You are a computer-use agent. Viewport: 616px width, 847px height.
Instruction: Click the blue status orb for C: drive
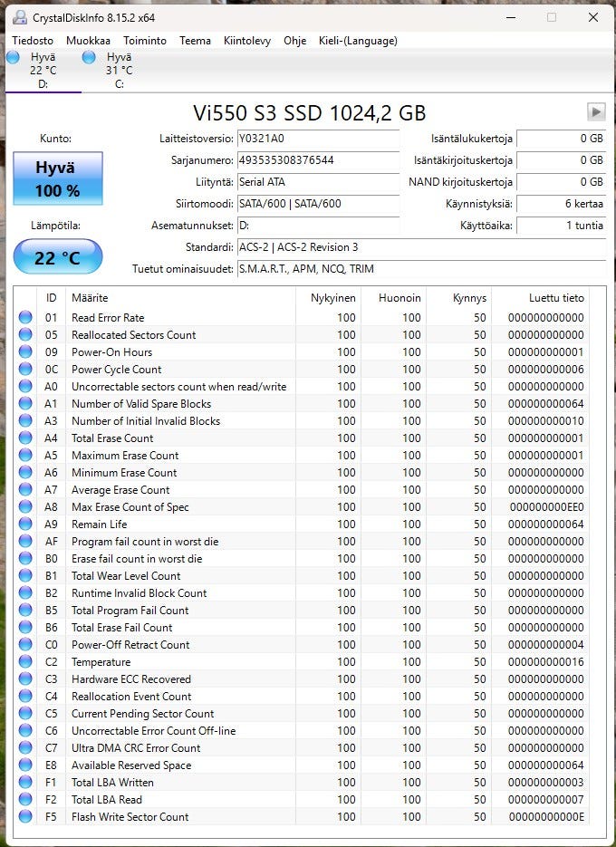(89, 57)
